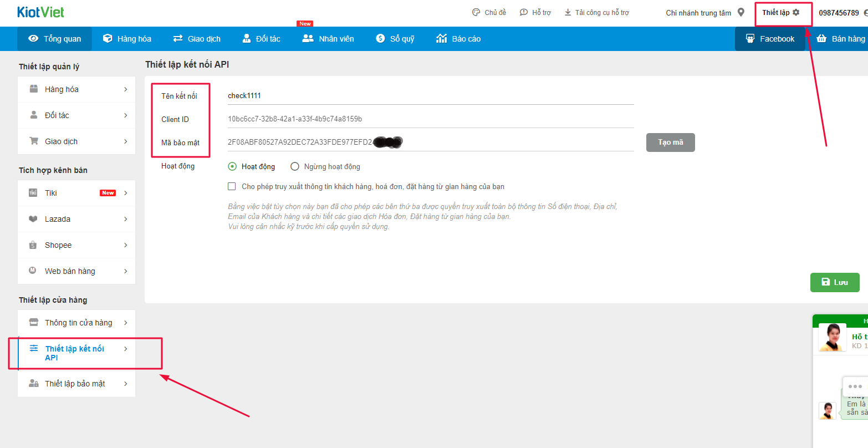
Task: Click the Thiết lập bảo mật lock icon
Action: [x=34, y=384]
